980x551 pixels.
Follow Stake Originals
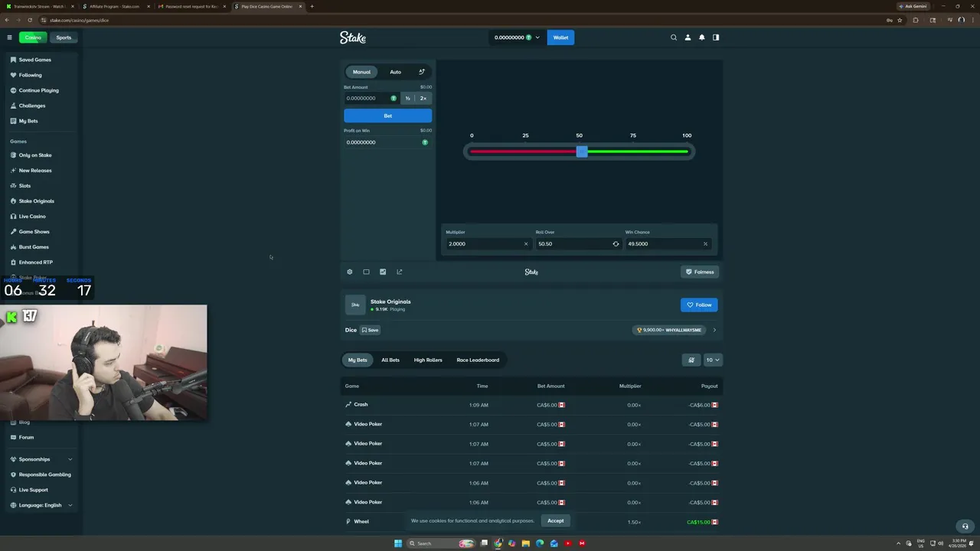click(x=699, y=305)
